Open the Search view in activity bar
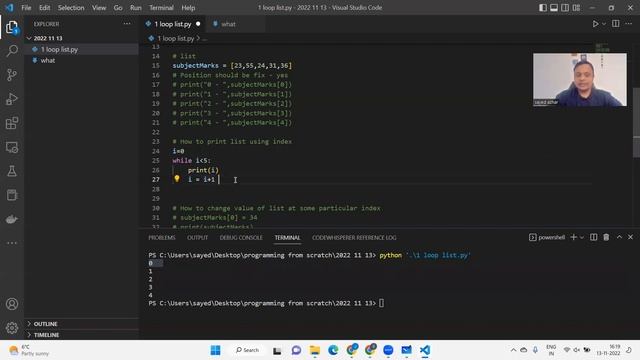Image resolution: width=640 pixels, height=360 pixels. pyautogui.click(x=12, y=51)
